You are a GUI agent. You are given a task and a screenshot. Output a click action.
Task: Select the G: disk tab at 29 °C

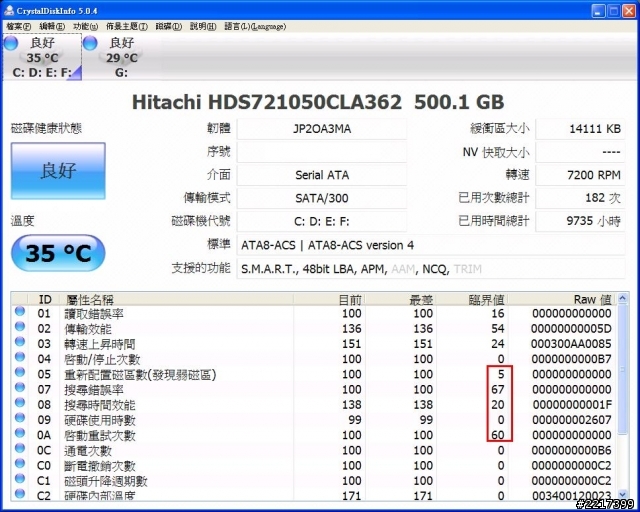(x=121, y=57)
